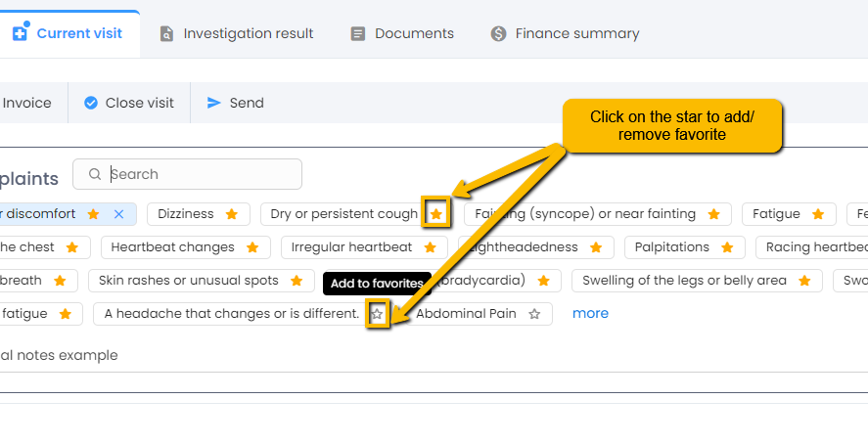Expand complaints list with more link
Viewport: 868px width, 444px height.
[590, 314]
